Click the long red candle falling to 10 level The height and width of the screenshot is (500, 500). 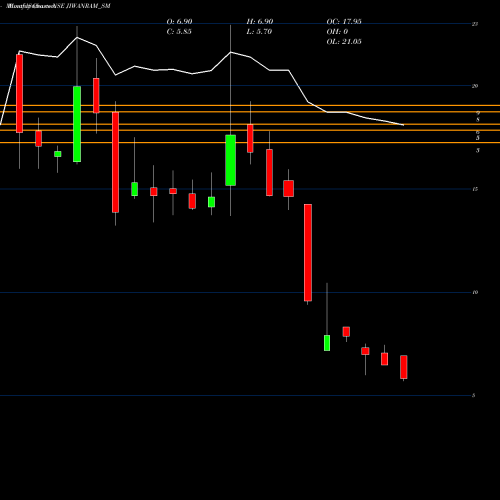308,253
